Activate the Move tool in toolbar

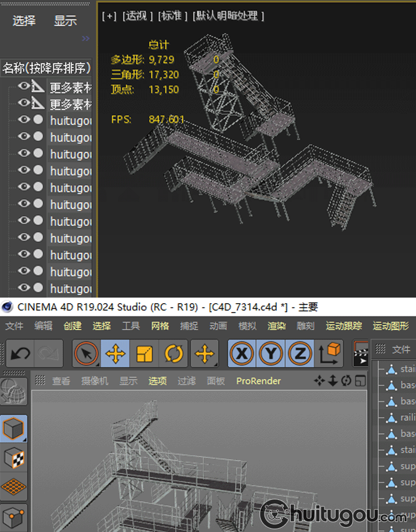(115, 354)
